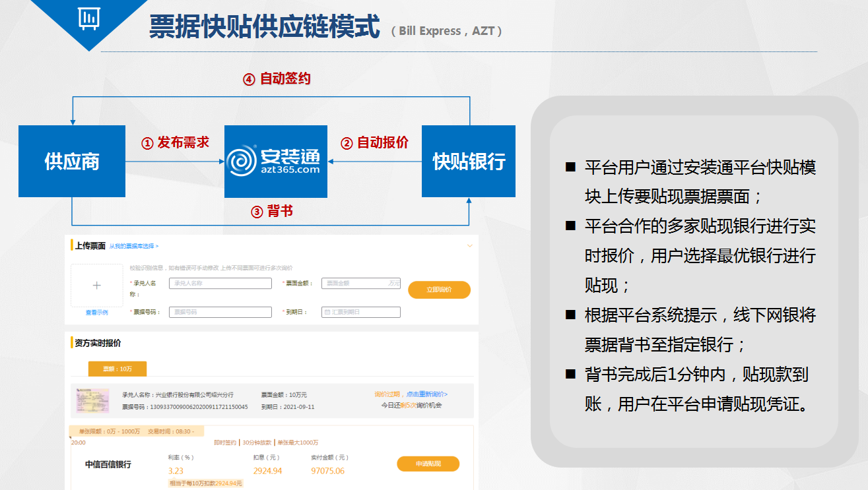
Task: Click 单张限额：0万 - 1000万 label
Action: coord(109,431)
